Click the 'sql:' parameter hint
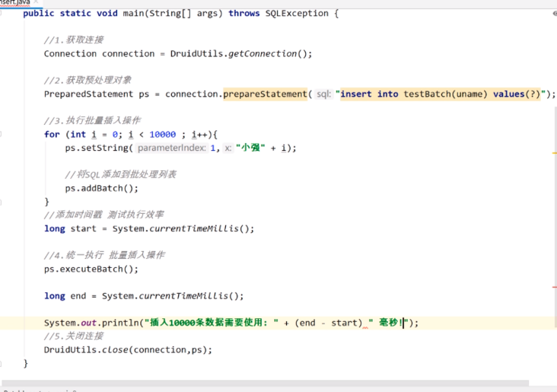This screenshot has width=557, height=392. pos(323,94)
